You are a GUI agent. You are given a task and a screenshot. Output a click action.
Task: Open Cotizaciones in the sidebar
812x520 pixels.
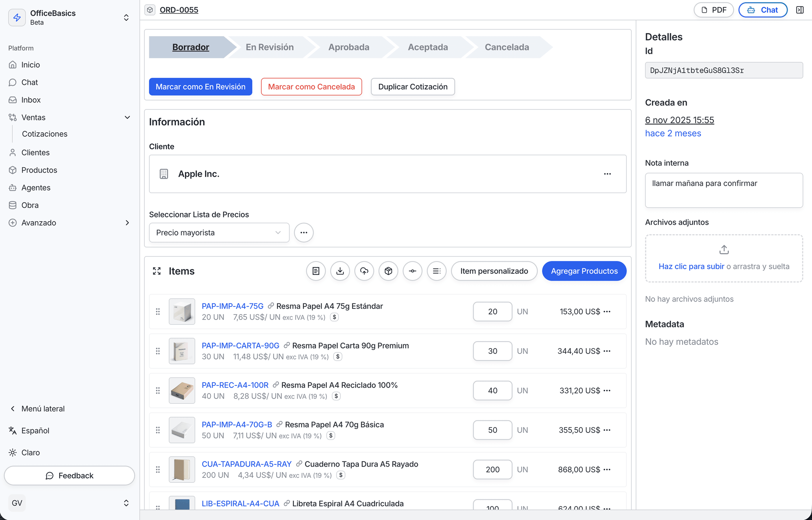pos(44,134)
